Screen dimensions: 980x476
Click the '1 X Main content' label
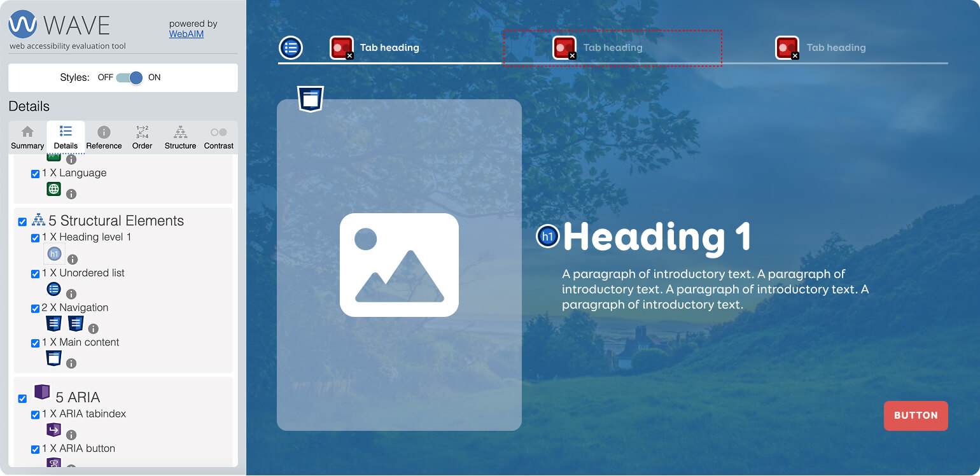(81, 342)
